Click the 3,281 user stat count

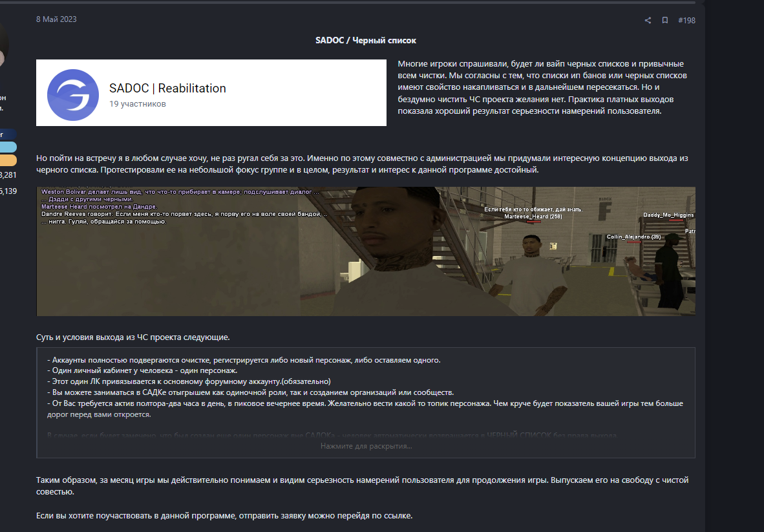click(8, 175)
